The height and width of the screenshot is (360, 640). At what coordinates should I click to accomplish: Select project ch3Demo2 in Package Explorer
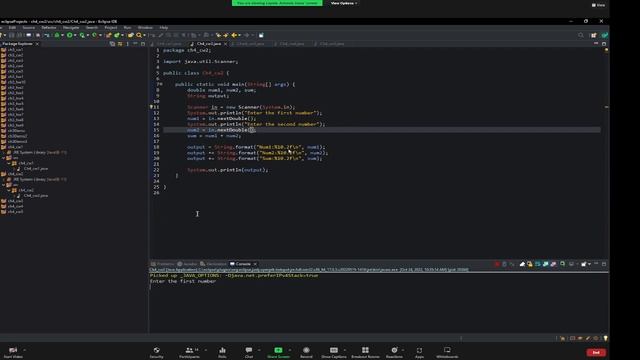click(x=14, y=136)
